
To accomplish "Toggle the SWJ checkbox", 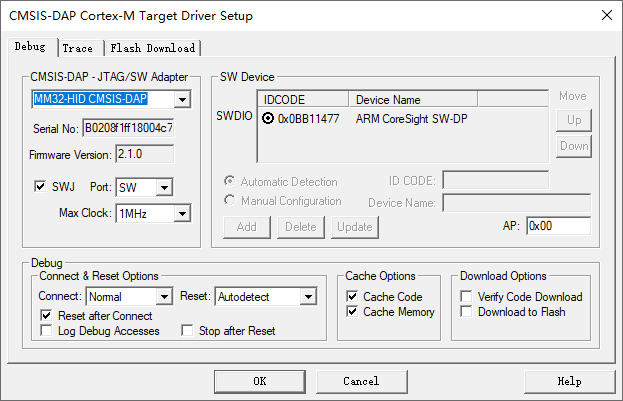I will click(40, 186).
